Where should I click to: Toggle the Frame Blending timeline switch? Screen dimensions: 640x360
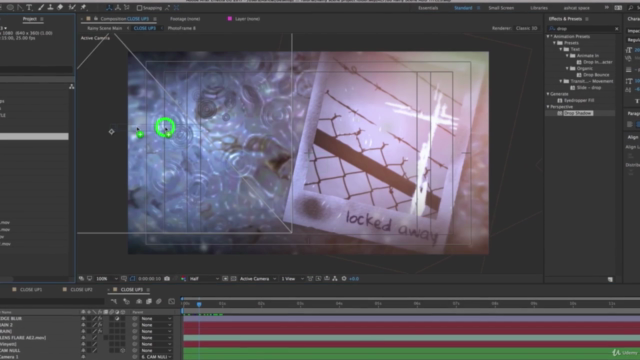[149, 302]
